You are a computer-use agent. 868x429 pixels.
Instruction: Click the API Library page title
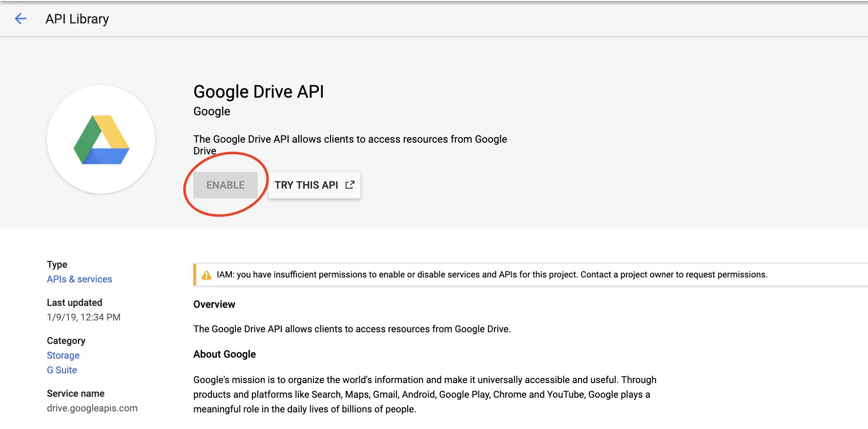tap(77, 19)
